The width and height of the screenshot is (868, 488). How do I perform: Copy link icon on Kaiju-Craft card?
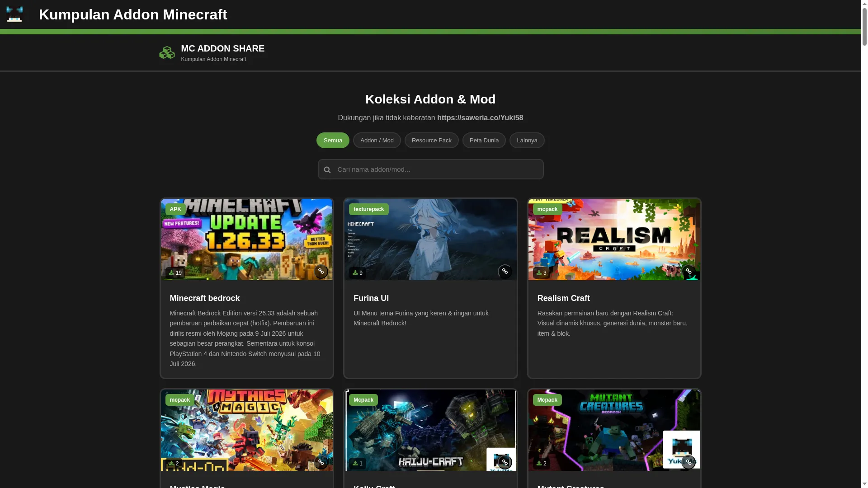point(505,462)
